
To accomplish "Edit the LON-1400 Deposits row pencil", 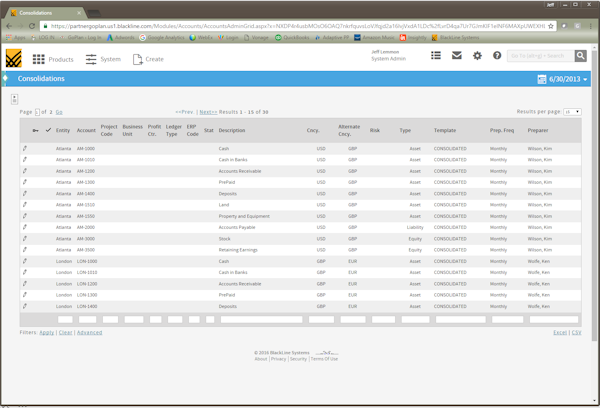I will pos(25,307).
